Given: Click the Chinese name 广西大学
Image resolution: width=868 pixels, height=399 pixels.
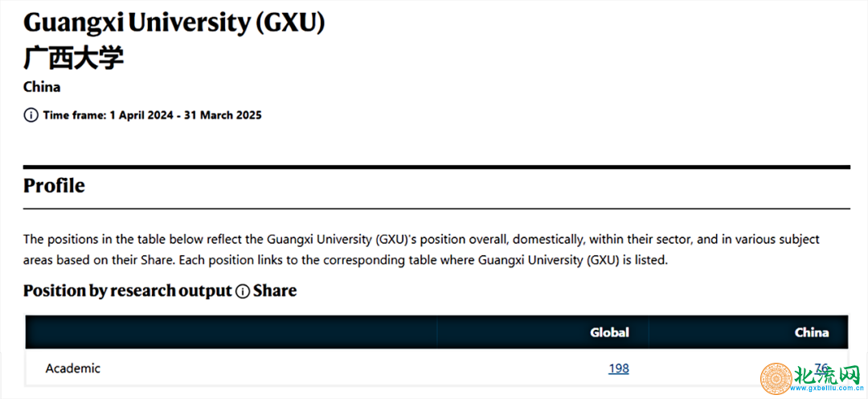Looking at the screenshot, I should pyautogui.click(x=74, y=58).
